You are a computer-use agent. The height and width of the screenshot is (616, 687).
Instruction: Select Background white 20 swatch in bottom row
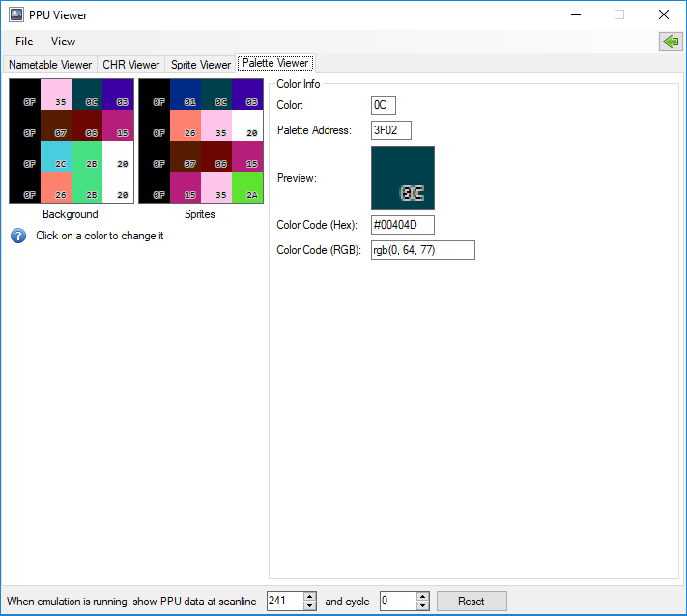click(x=118, y=187)
